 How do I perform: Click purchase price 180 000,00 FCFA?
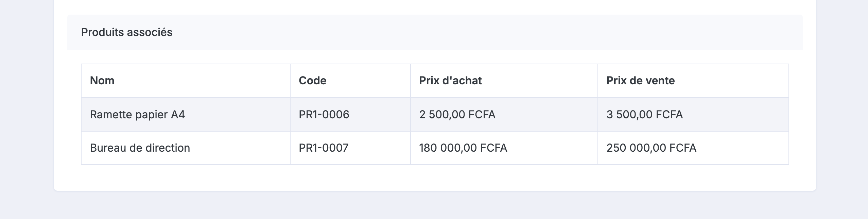click(463, 148)
